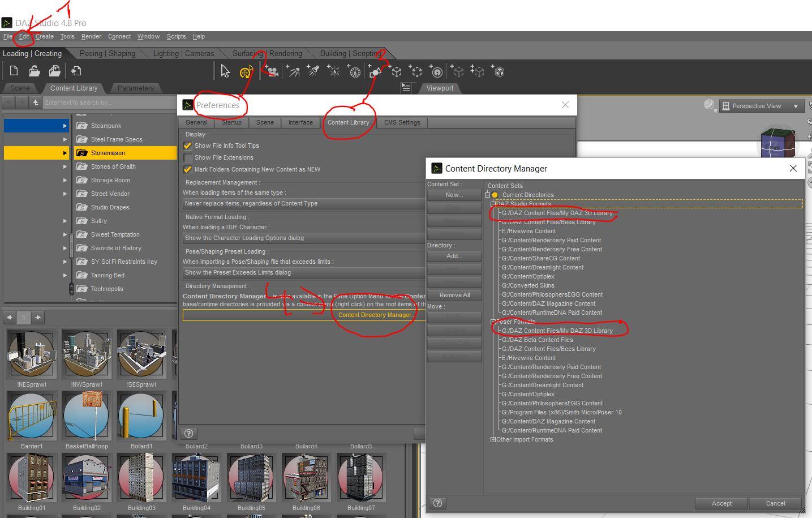The height and width of the screenshot is (518, 812).
Task: Select the arrow pointer selection tool
Action: [225, 71]
